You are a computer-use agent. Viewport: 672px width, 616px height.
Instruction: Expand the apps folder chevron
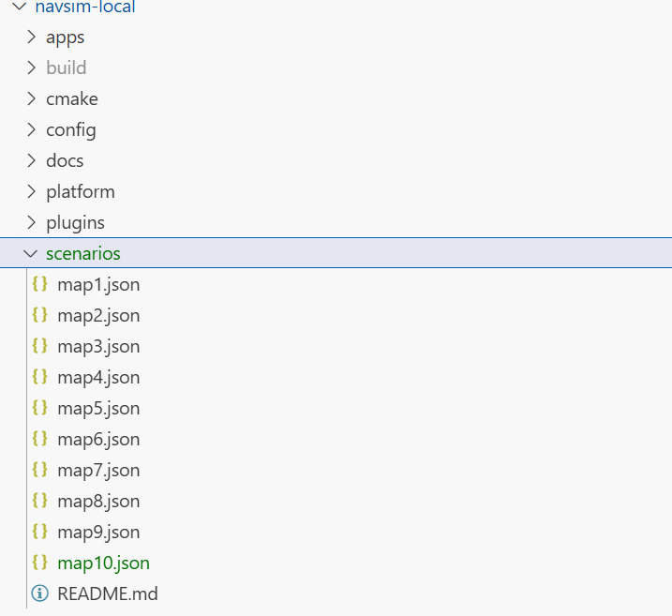click(31, 38)
